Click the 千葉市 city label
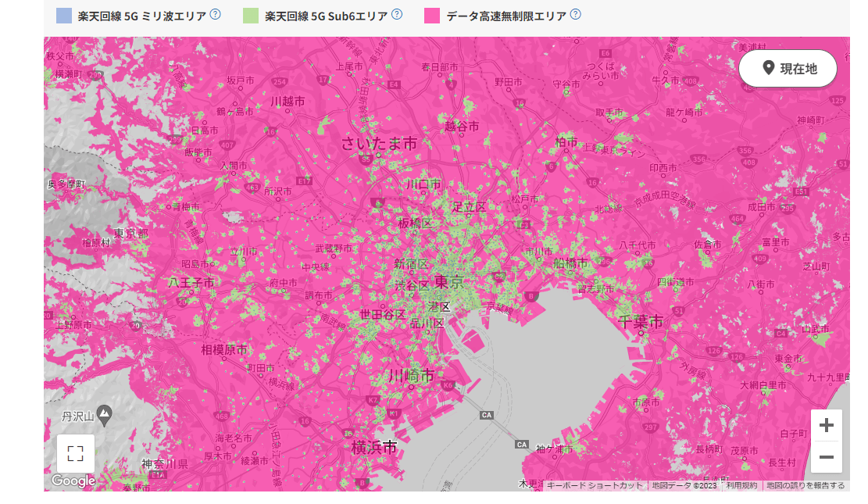The image size is (868, 504). tap(640, 321)
